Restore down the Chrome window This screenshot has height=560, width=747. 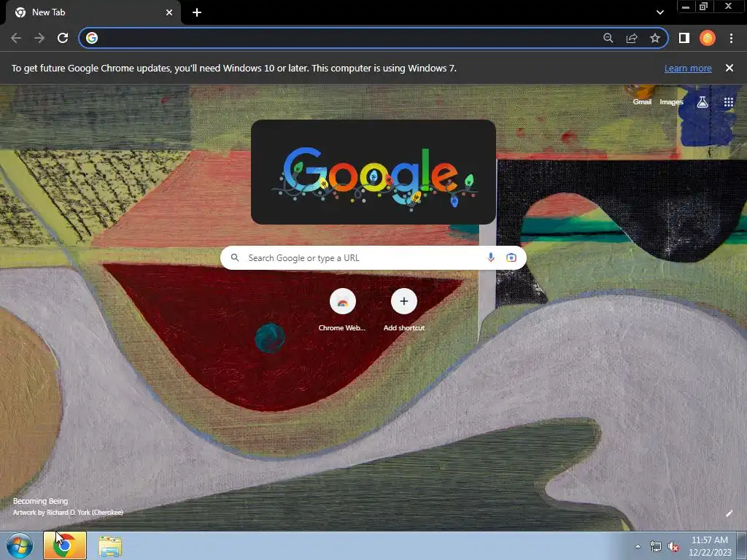click(x=704, y=7)
